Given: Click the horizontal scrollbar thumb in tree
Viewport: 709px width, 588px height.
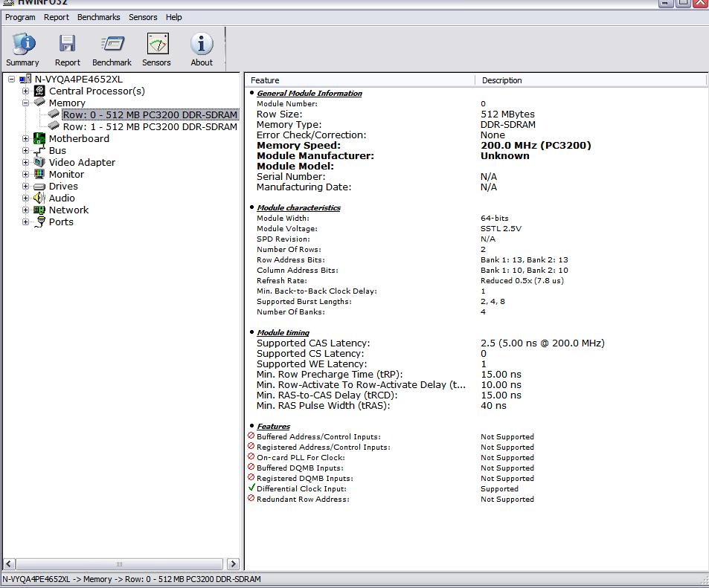Looking at the screenshot, I should pos(119,563).
